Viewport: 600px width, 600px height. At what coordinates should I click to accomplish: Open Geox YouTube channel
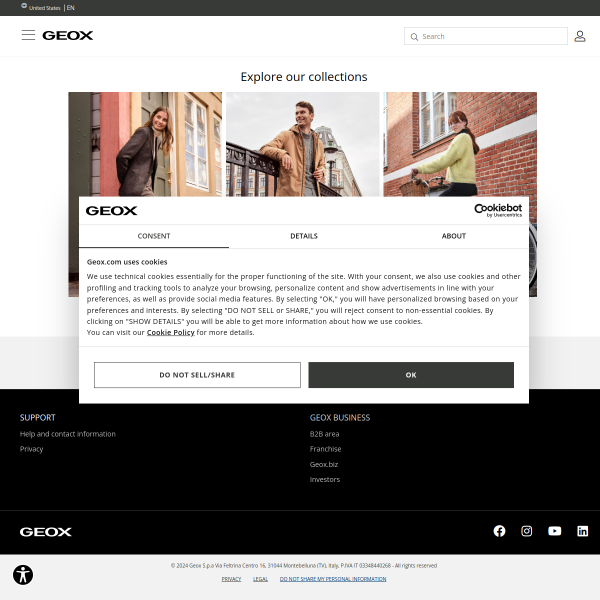coord(554,531)
